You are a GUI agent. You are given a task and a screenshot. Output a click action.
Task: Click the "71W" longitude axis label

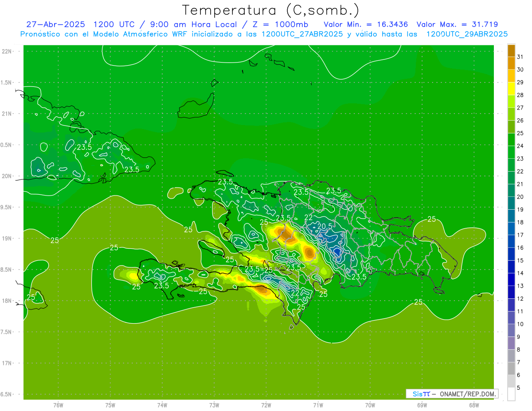point(318,405)
